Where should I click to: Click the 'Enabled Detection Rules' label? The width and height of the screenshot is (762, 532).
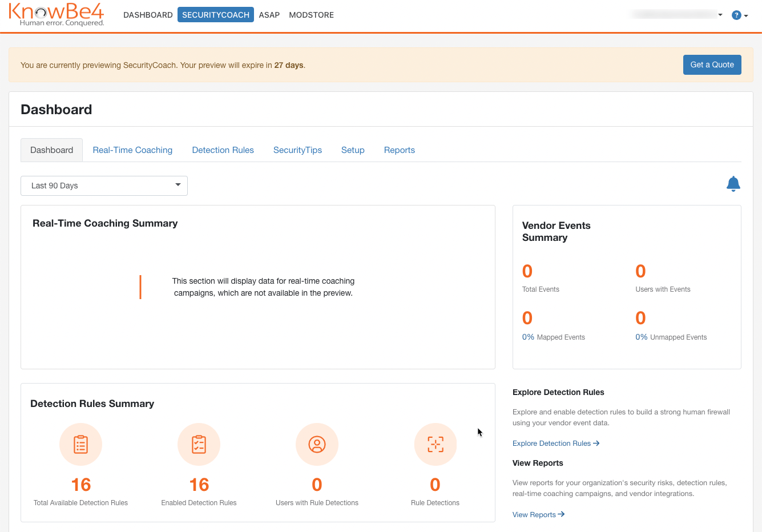[x=199, y=503]
